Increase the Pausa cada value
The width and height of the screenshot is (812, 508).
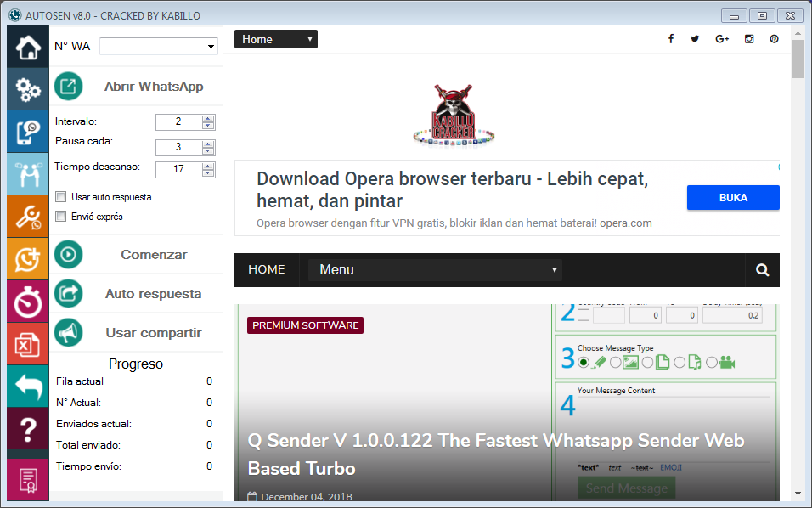tap(208, 144)
